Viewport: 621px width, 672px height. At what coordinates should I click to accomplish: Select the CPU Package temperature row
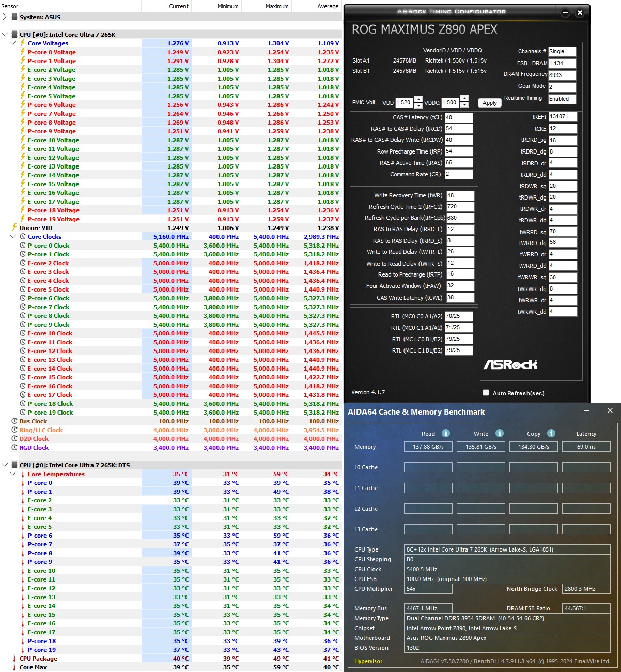pyautogui.click(x=171, y=659)
